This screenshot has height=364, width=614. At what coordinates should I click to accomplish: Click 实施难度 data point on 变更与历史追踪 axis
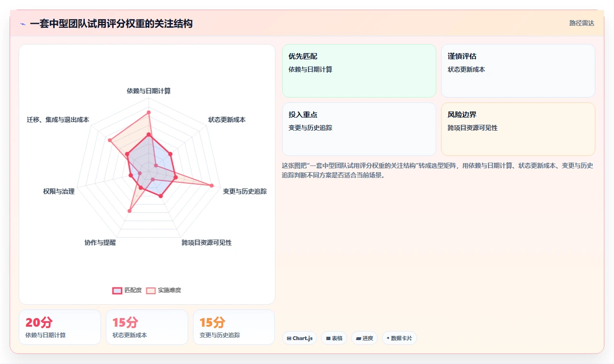pyautogui.click(x=211, y=185)
